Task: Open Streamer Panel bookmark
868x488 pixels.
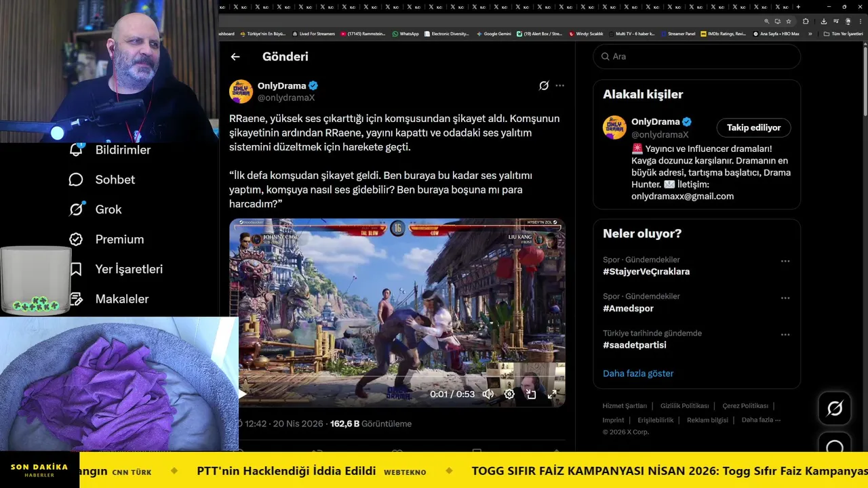Action: click(677, 34)
